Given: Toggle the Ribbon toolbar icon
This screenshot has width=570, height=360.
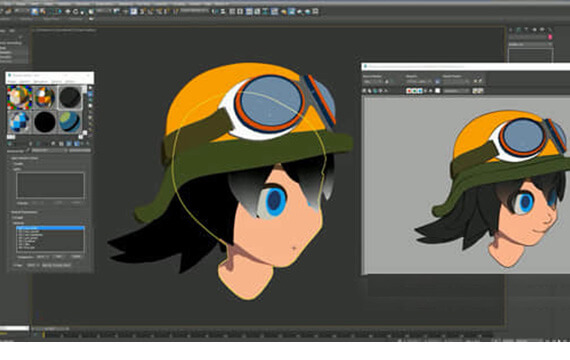Looking at the screenshot, I should pos(249,11).
